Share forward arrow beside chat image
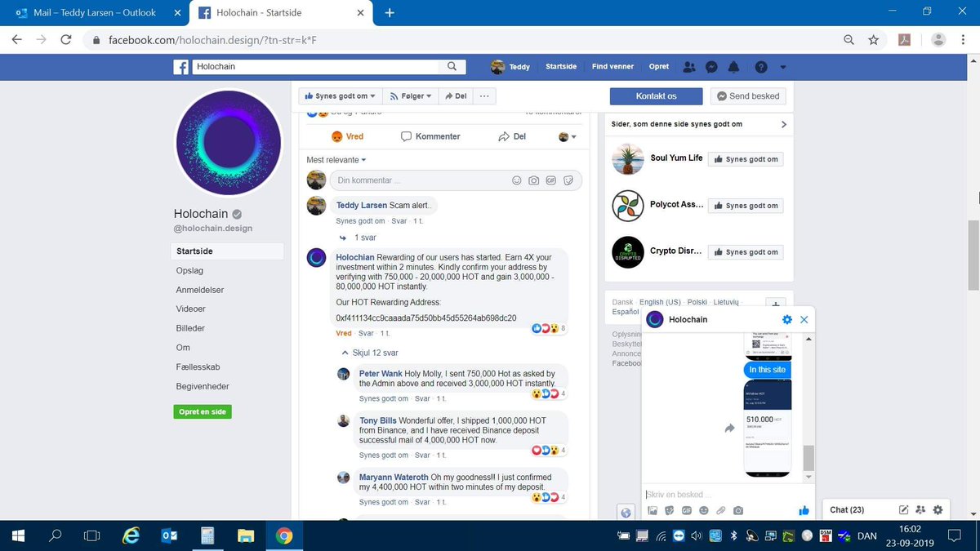This screenshot has height=551, width=980. pyautogui.click(x=730, y=428)
